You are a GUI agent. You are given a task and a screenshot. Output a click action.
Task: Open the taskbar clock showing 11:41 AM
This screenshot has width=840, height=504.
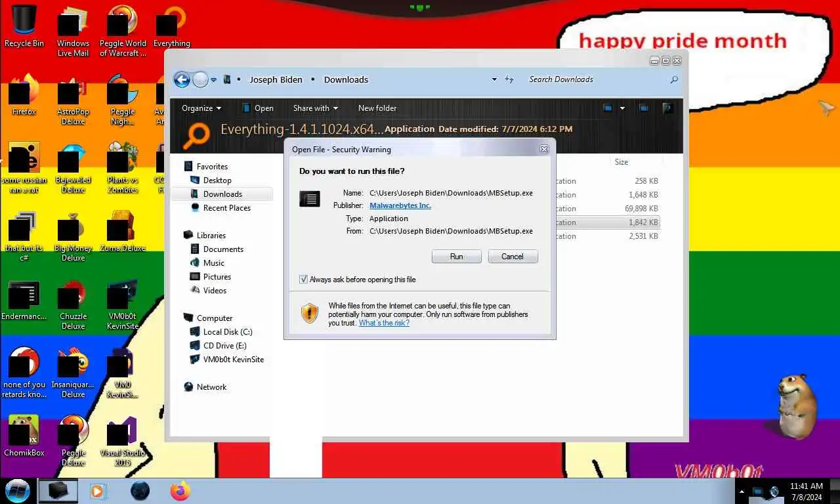click(806, 492)
